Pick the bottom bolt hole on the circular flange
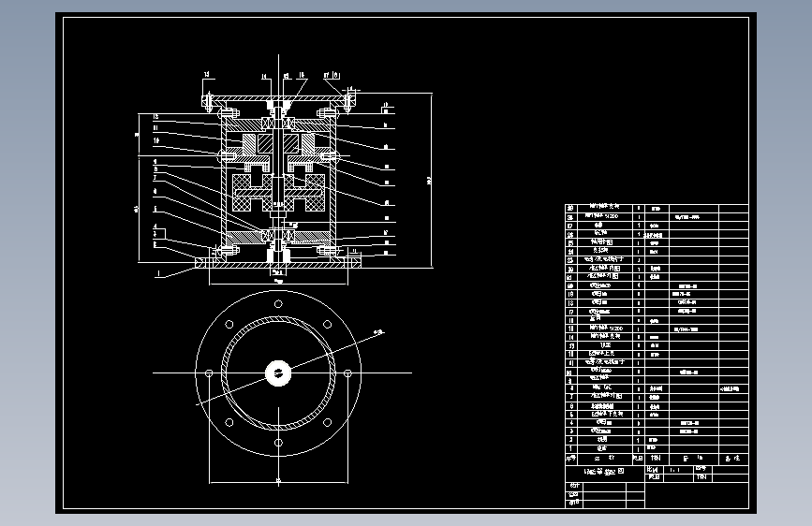The height and width of the screenshot is (526, 812). [278, 443]
